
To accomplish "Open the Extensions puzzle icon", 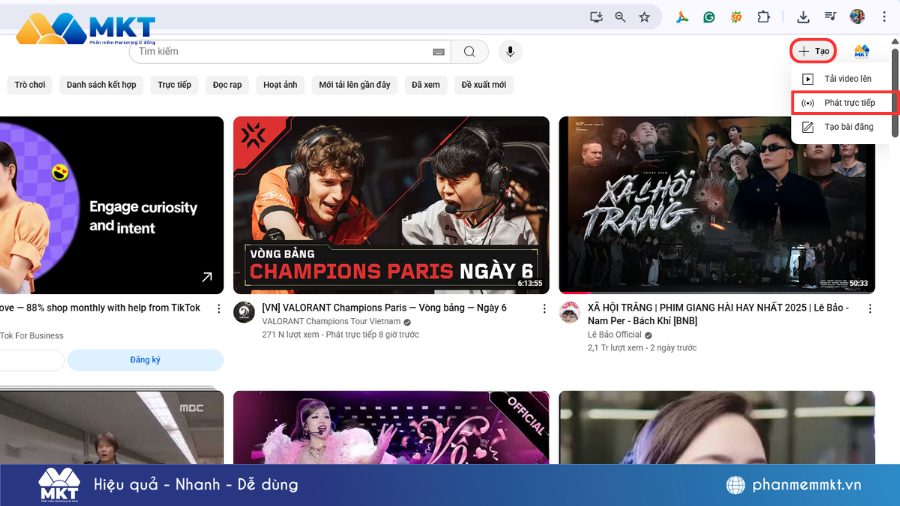I will point(763,17).
